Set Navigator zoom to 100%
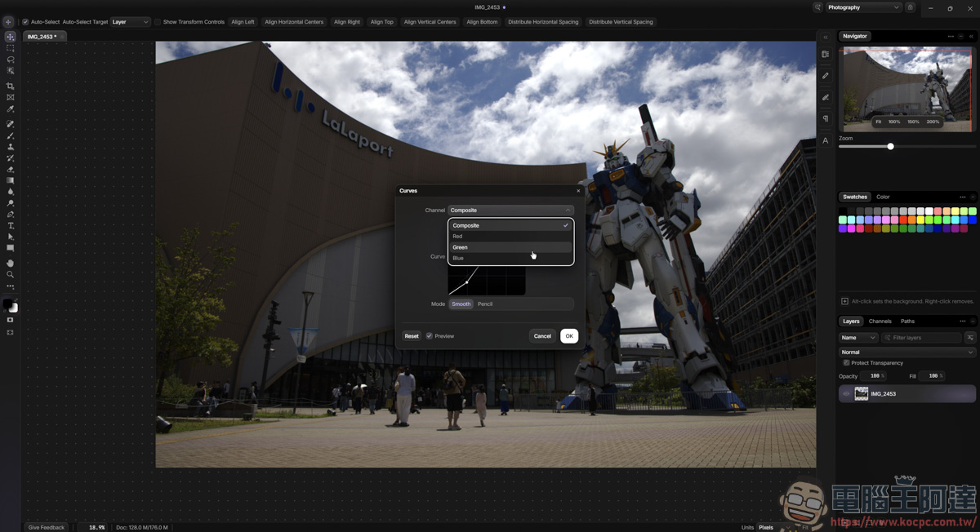Screen dimensions: 980x532 tap(894, 122)
